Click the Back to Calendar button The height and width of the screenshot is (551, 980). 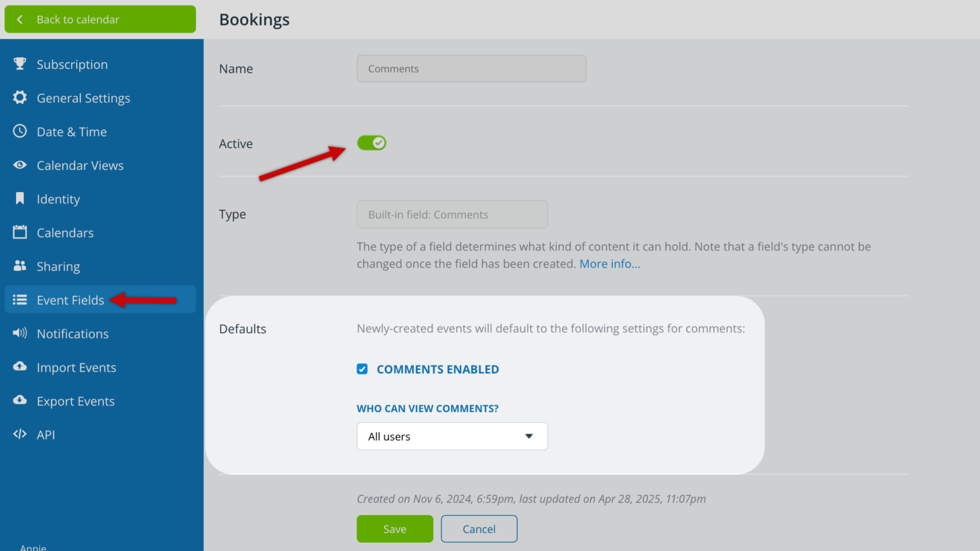click(100, 19)
